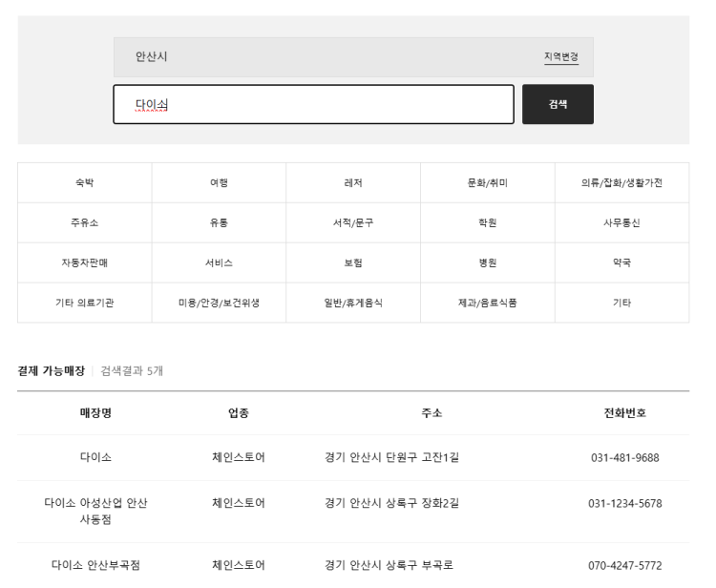Click the 안산시 region field
716x588 pixels.
[x=353, y=57]
